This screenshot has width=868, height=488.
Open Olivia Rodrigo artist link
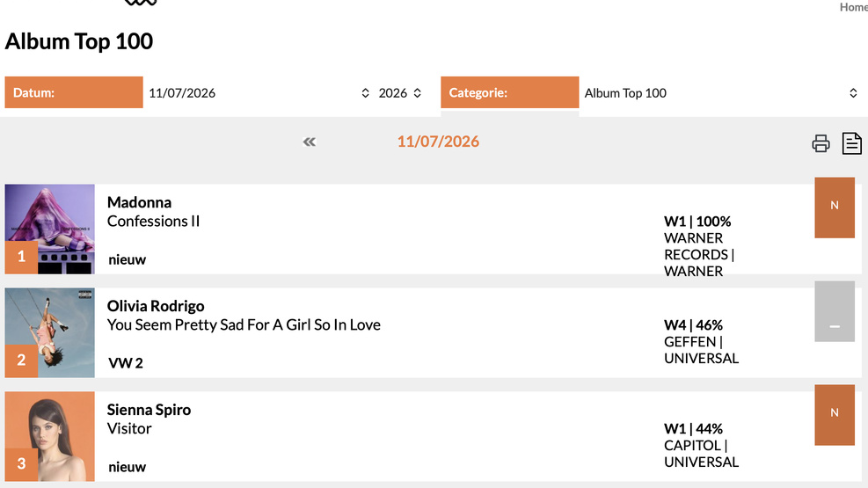click(x=156, y=306)
